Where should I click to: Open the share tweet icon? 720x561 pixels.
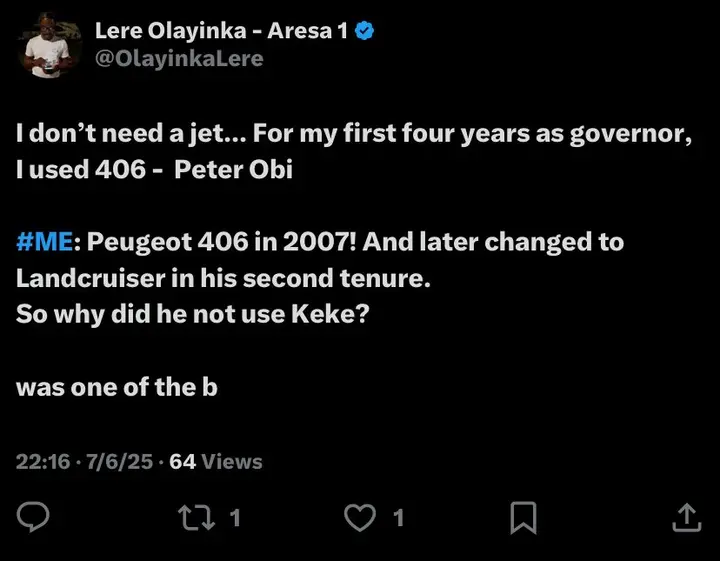(685, 516)
